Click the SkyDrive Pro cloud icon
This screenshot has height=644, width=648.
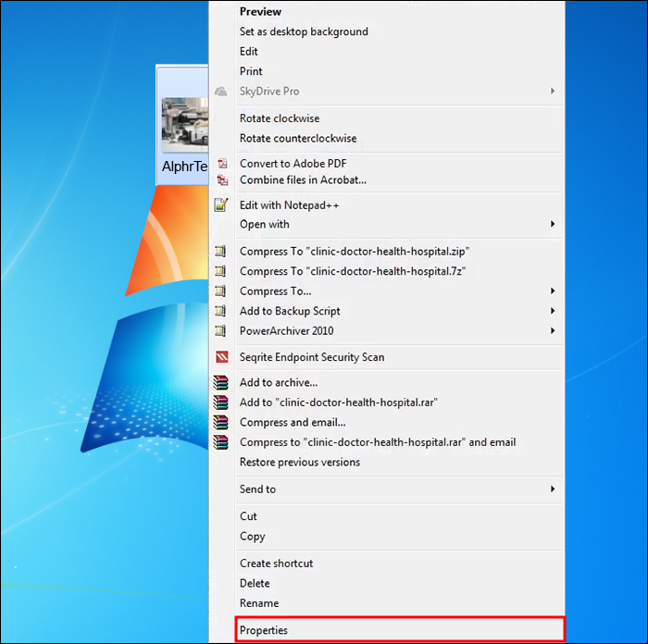220,92
